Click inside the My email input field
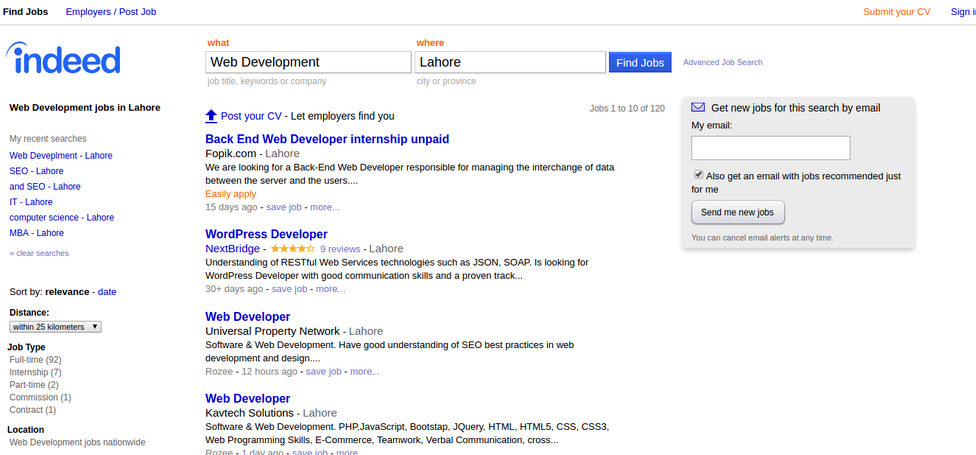The width and height of the screenshot is (976, 455). tap(770, 148)
